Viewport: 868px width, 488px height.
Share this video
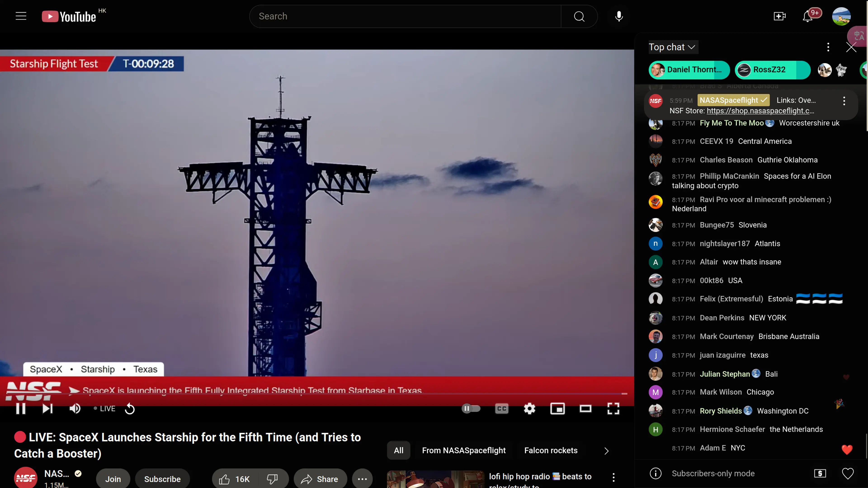pyautogui.click(x=320, y=479)
